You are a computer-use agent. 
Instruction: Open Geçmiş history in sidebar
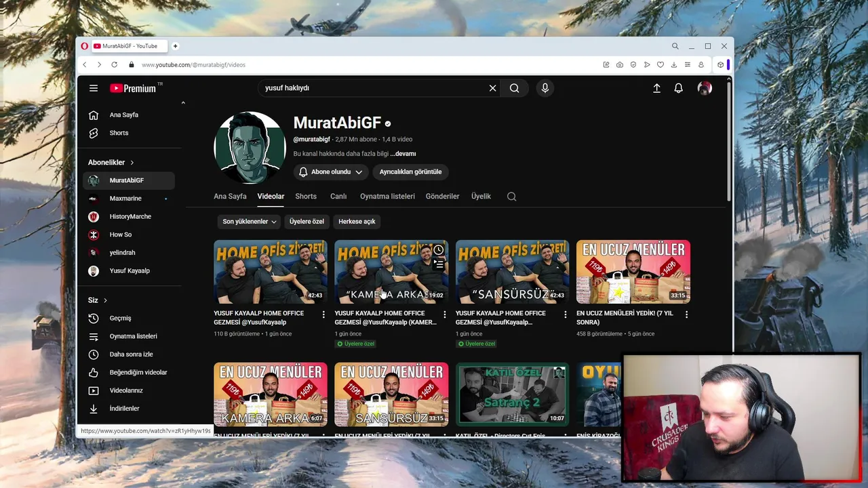click(129, 319)
